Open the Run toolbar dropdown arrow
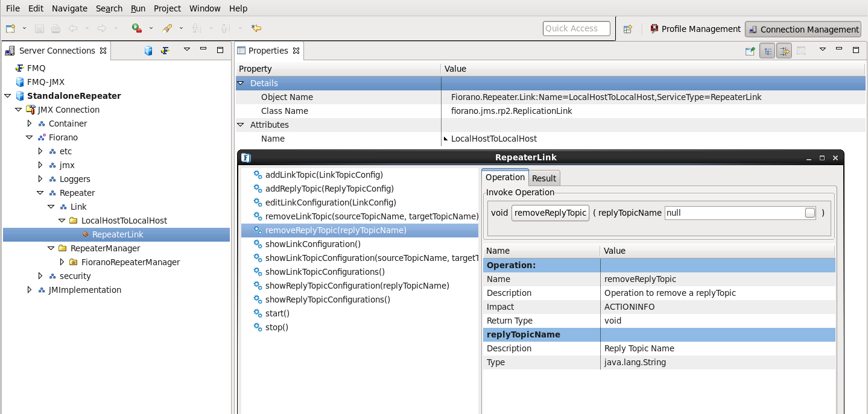This screenshot has height=414, width=868. (151, 28)
